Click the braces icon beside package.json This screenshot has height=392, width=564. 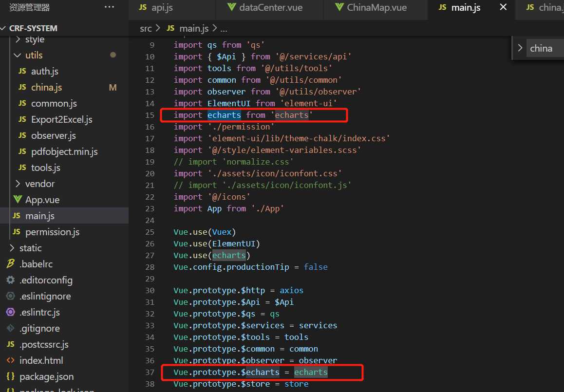point(10,376)
